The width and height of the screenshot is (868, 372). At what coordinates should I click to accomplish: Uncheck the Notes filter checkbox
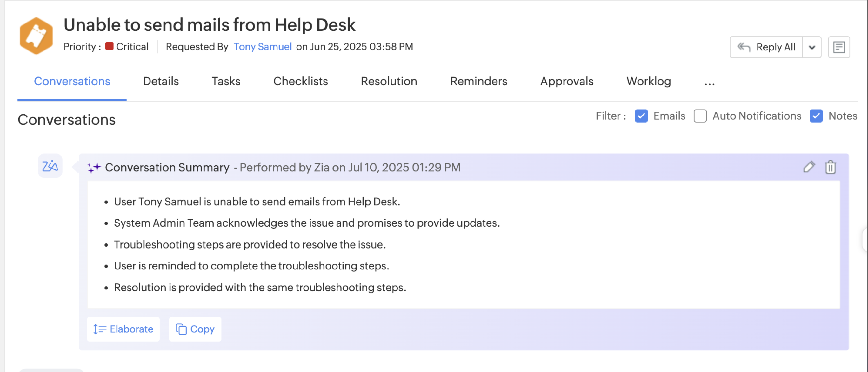click(x=816, y=116)
